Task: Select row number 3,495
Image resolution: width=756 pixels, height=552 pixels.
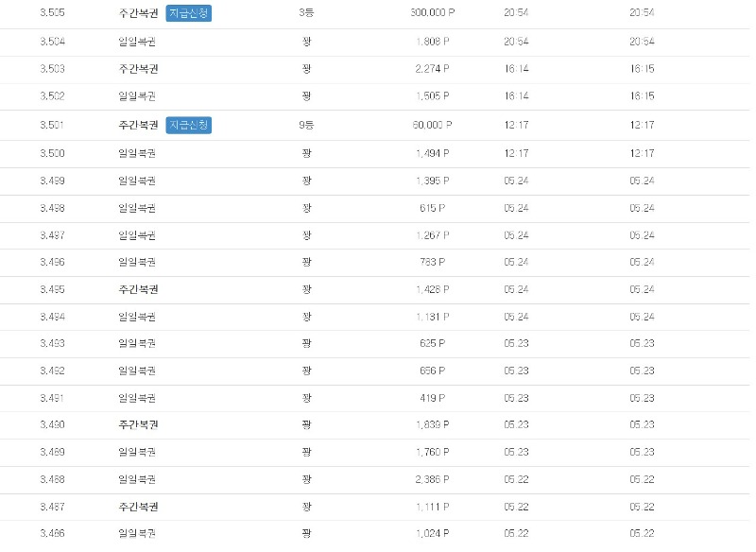Action: (52, 290)
